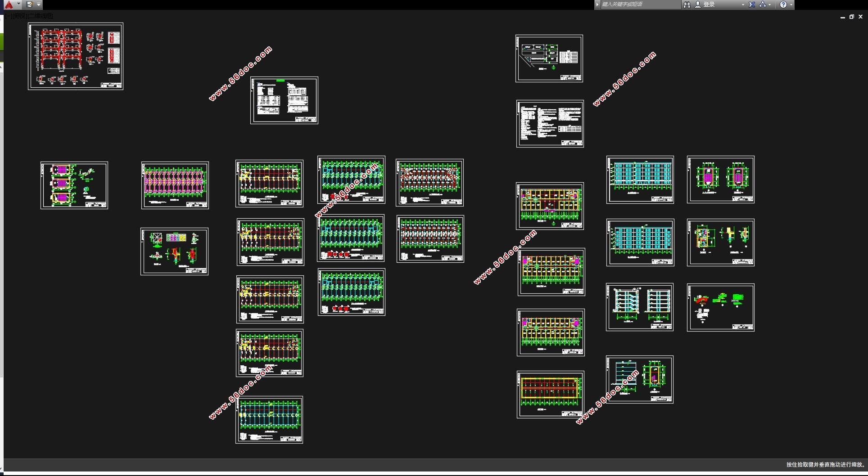Screen dimensions: 868x476
Task: Expand the Help dropdown arrow
Action: point(791,4)
